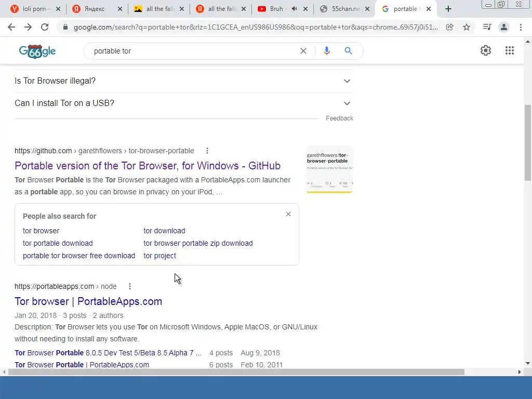Clear the search box with the X icon

coord(303,51)
